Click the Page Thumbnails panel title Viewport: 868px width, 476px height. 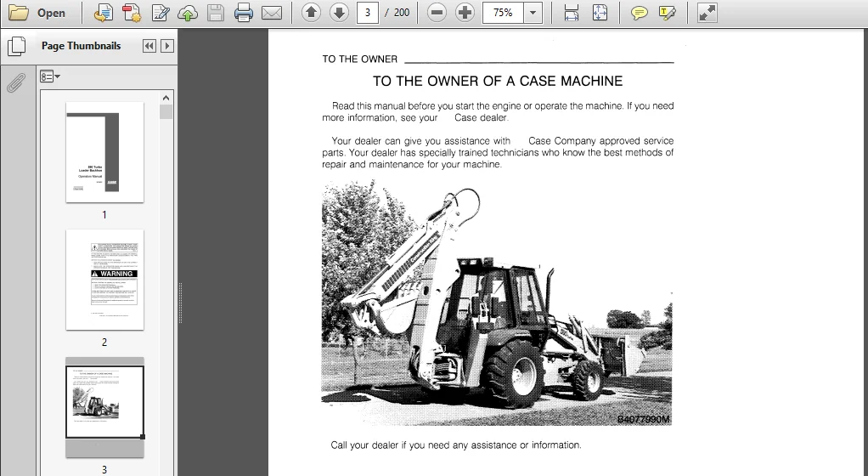click(x=81, y=46)
